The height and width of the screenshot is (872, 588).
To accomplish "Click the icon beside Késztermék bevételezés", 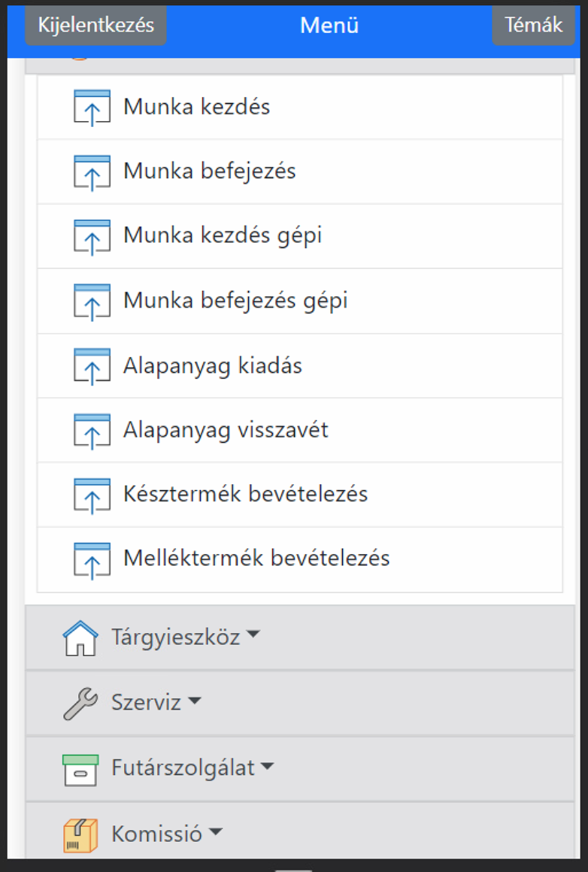I will click(x=92, y=495).
